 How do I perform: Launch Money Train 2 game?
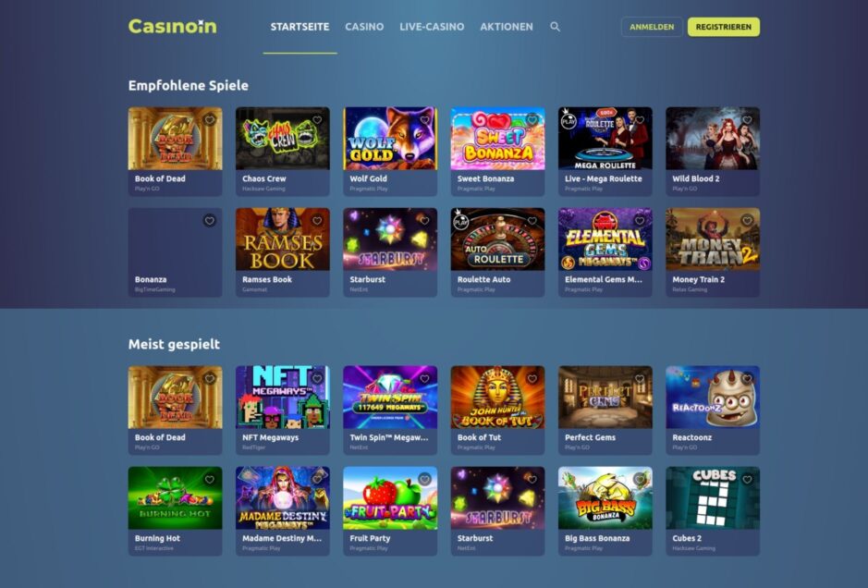click(x=713, y=239)
